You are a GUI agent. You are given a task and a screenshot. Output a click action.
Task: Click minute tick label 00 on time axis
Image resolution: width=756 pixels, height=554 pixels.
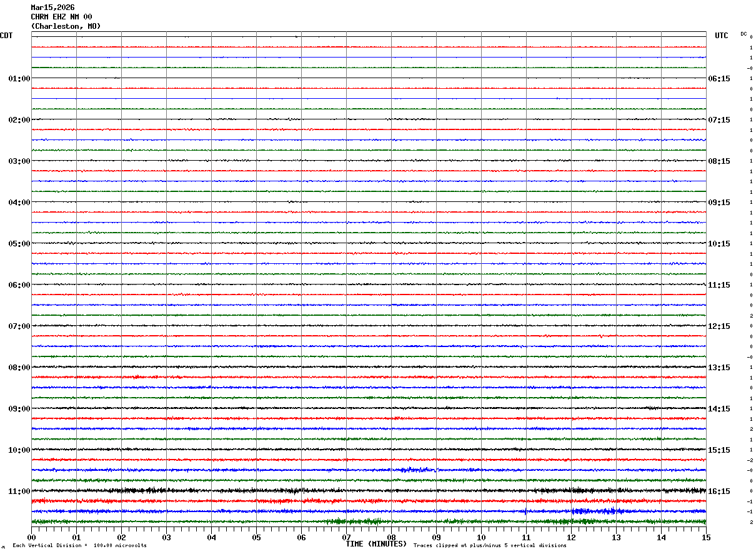[31, 537]
